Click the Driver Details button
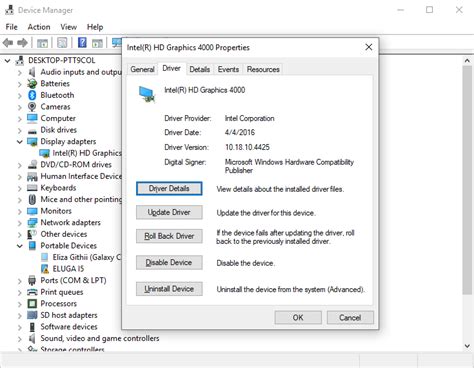Viewport: 474px width, 368px height. 169,189
